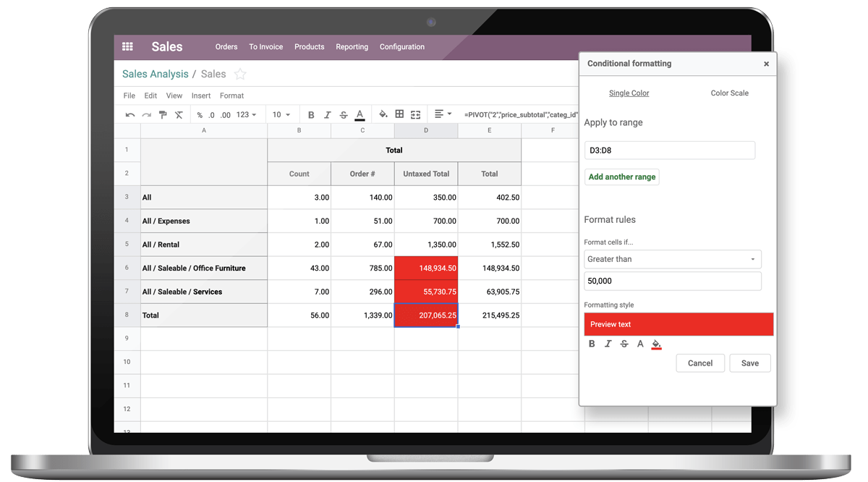
Task: Open the borders tool
Action: point(399,114)
